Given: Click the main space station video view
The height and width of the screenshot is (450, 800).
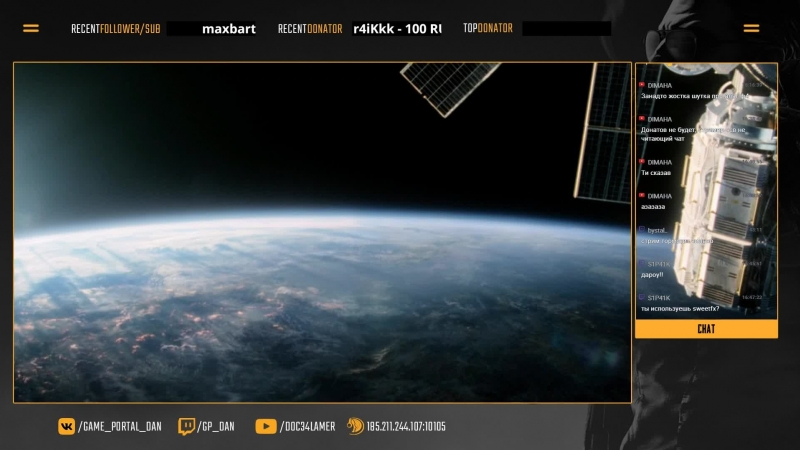Looking at the screenshot, I should [322, 233].
